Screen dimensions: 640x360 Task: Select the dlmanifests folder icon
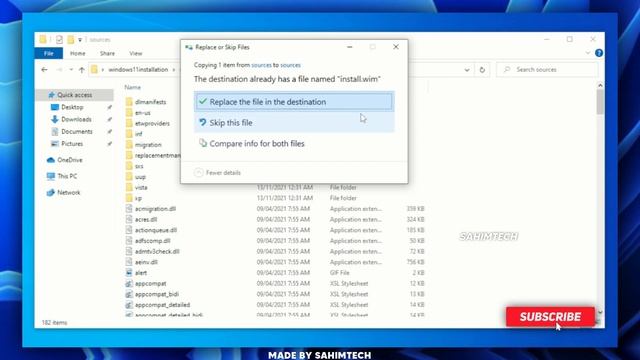[x=129, y=102]
